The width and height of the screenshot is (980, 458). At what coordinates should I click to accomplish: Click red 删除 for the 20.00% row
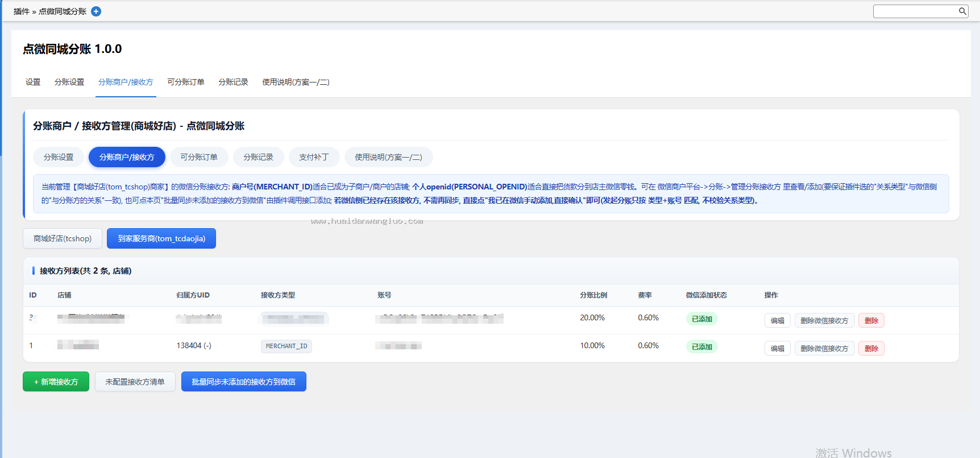[x=871, y=321]
